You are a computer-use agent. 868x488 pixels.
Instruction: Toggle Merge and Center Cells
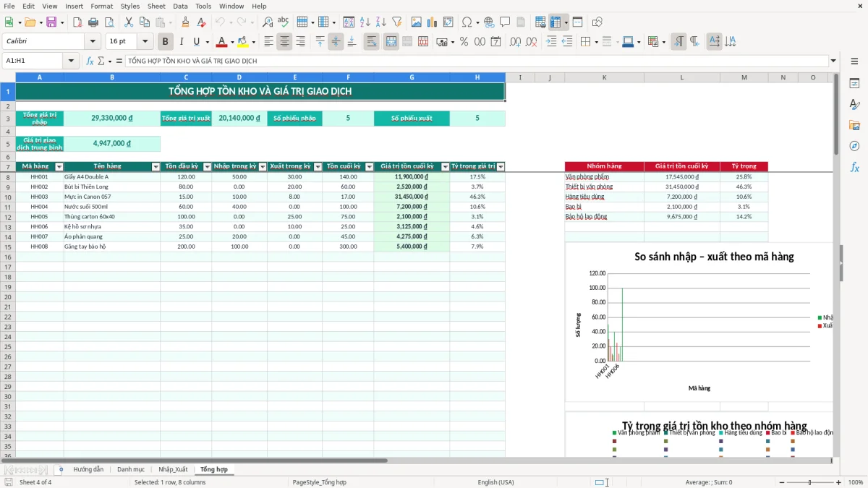(x=391, y=42)
